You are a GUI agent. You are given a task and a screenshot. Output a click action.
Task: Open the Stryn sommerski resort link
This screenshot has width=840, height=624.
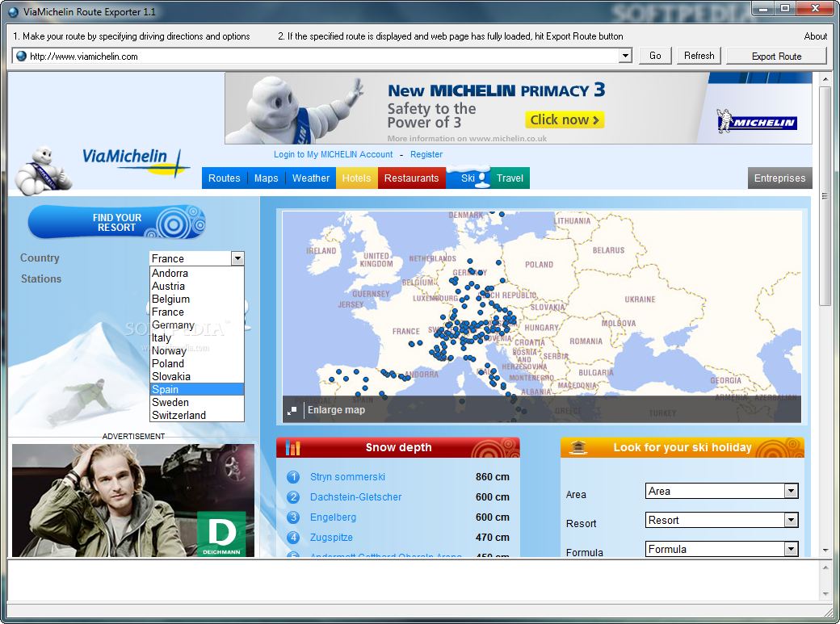pos(347,477)
